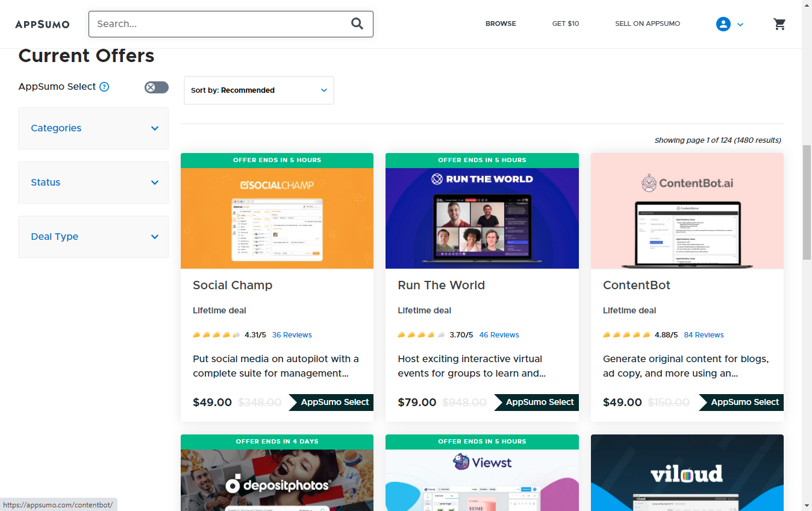Open the Depositphotos deal image

tap(277, 480)
